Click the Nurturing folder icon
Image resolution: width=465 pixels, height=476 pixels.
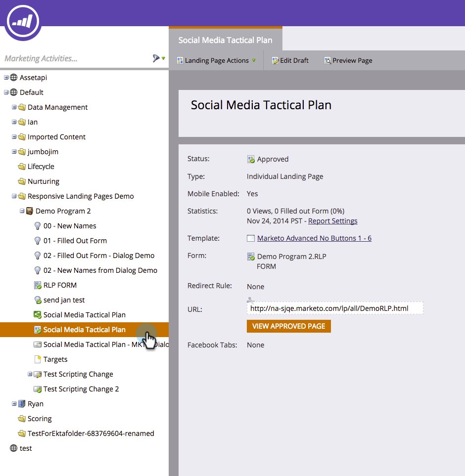click(x=22, y=181)
